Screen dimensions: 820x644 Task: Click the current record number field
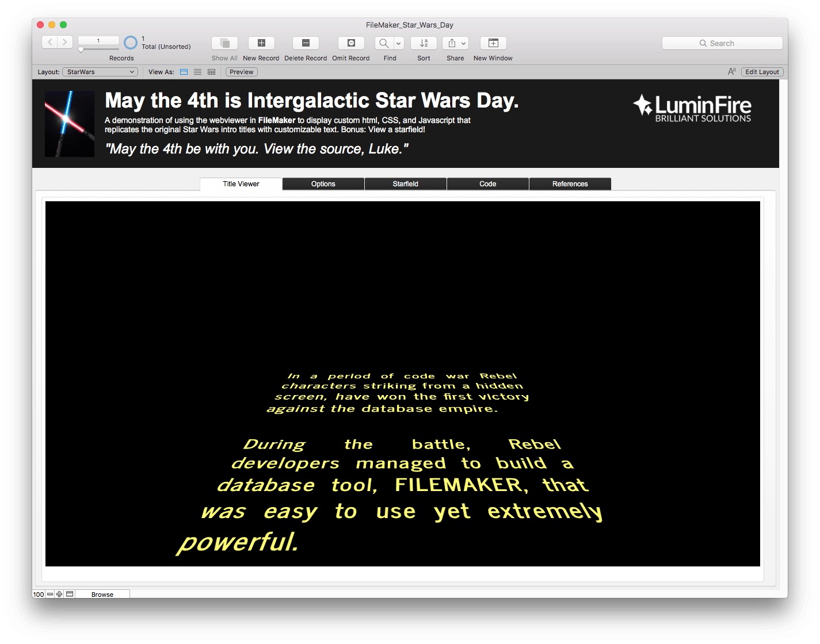pos(98,41)
